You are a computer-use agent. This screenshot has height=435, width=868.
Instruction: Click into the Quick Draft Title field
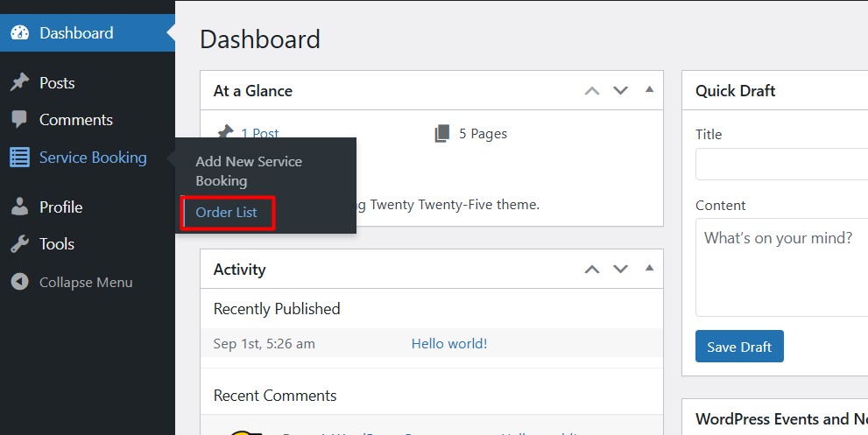tap(781, 165)
